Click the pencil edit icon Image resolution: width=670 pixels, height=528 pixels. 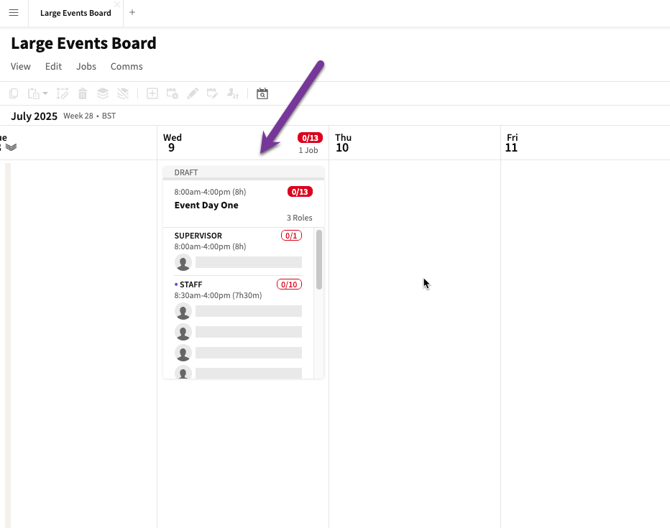tap(193, 94)
